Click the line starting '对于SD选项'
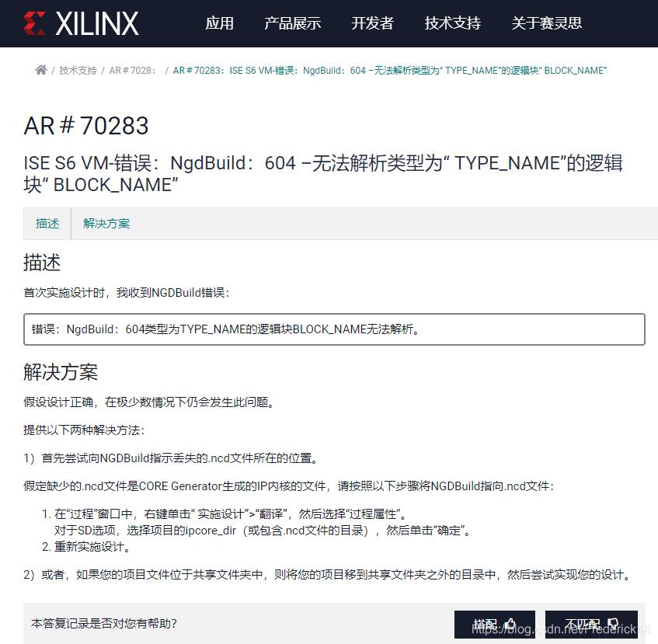 click(x=264, y=531)
